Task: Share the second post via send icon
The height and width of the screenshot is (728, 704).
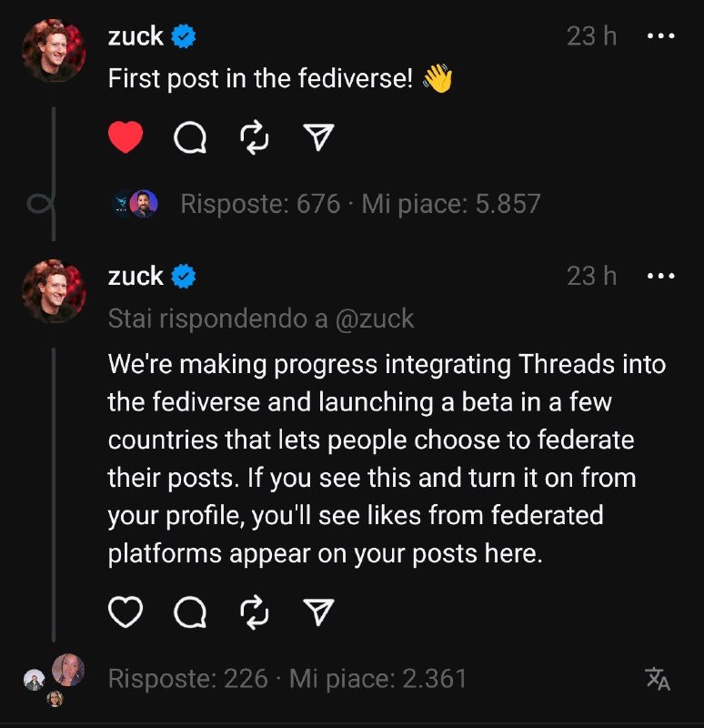Action: 317,614
